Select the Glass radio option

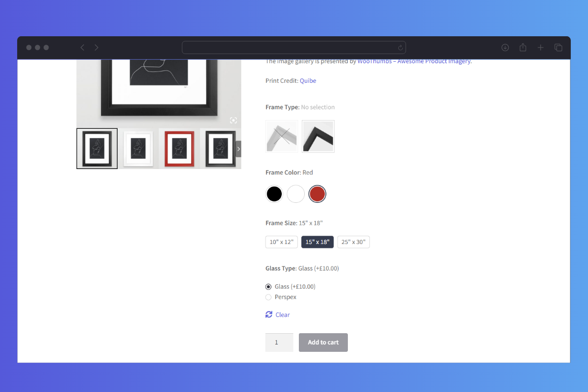(268, 287)
